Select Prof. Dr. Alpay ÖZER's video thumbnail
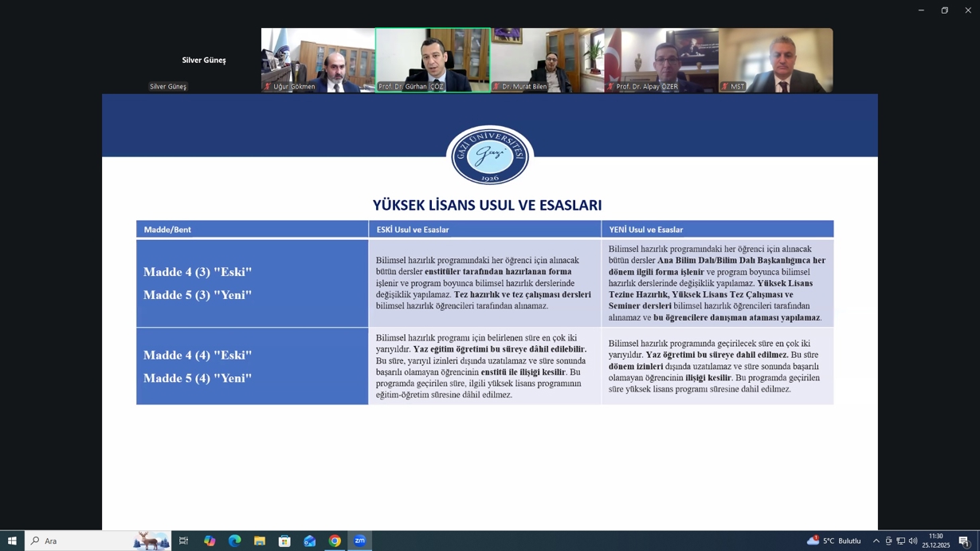 [661, 60]
